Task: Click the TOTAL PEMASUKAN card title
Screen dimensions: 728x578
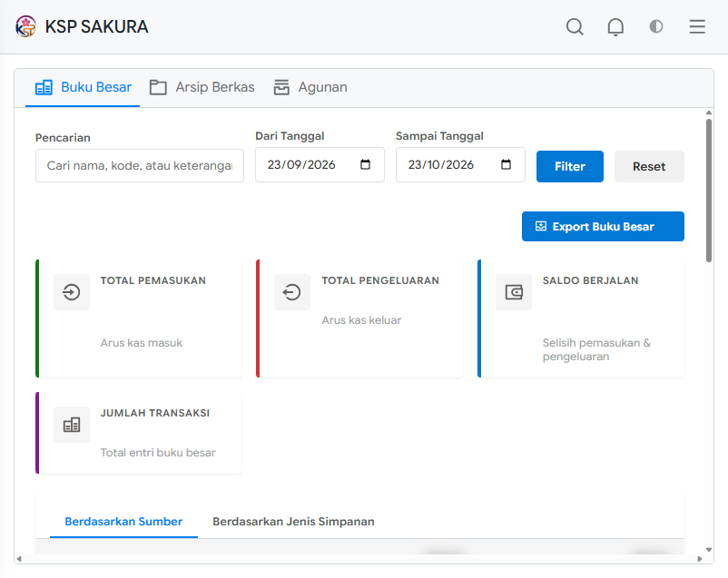Action: [153, 280]
